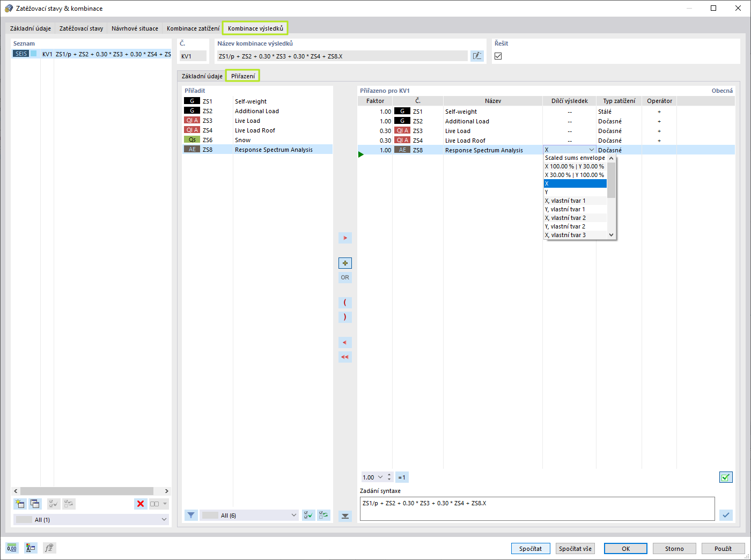Select ZS6 Snow in the assign list
Image resolution: width=751 pixels, height=560 pixels.
tap(257, 140)
